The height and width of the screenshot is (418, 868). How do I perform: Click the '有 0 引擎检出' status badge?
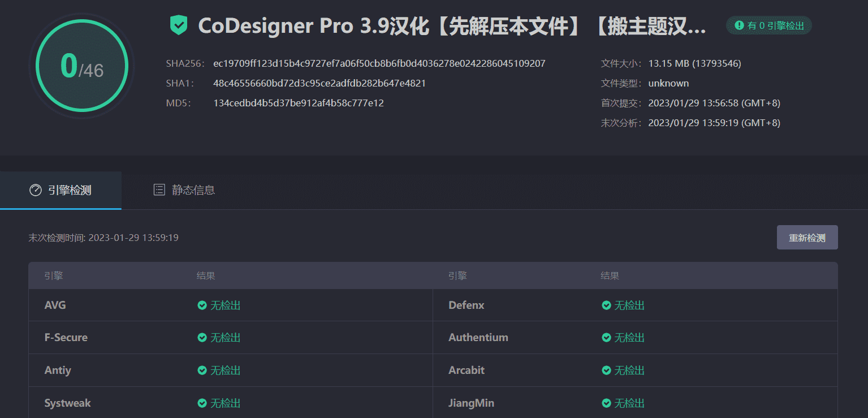click(x=769, y=25)
